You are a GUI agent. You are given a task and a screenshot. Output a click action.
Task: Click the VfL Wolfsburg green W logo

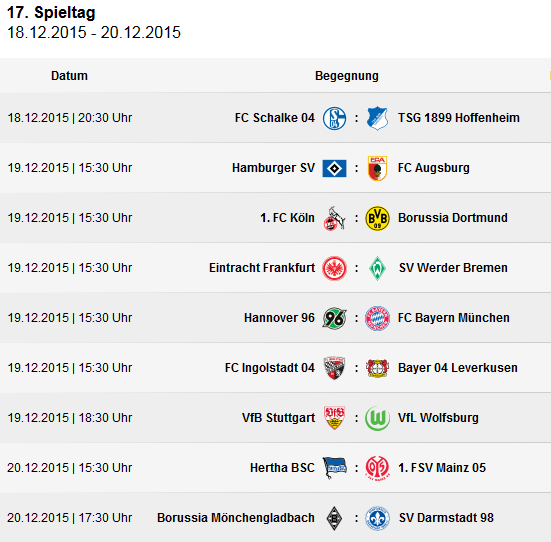377,418
